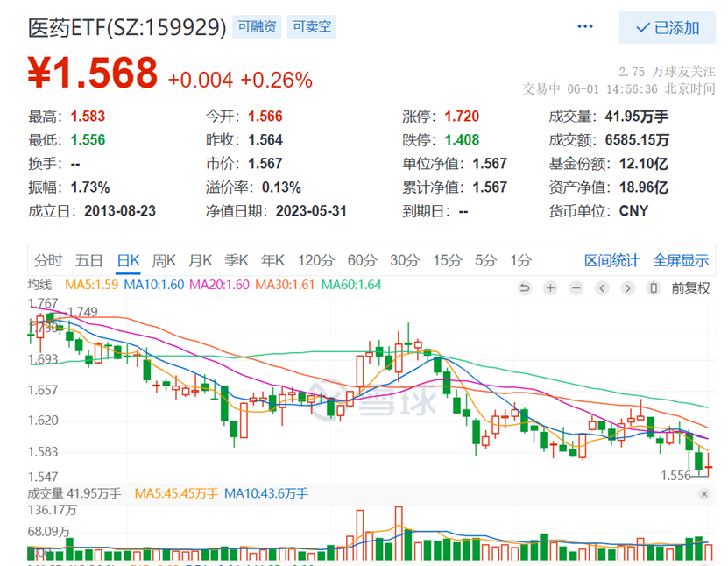Click the chart reset/undo arrow icon
728x566 pixels.
pyautogui.click(x=524, y=288)
